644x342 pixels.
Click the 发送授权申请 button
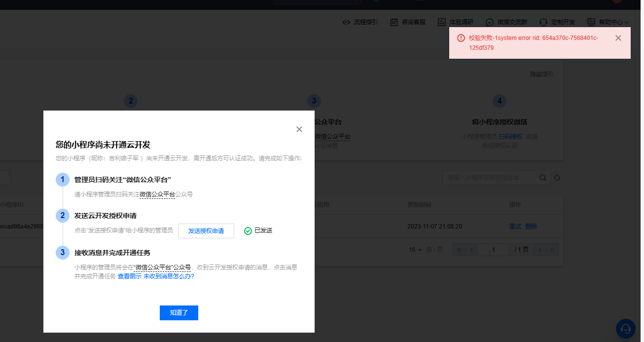click(206, 231)
